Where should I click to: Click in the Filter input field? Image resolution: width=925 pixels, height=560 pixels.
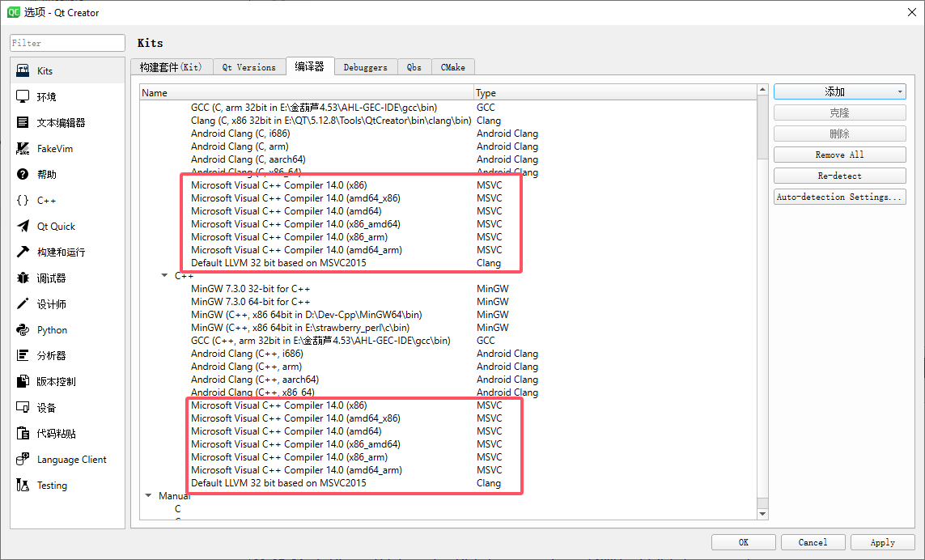point(68,43)
